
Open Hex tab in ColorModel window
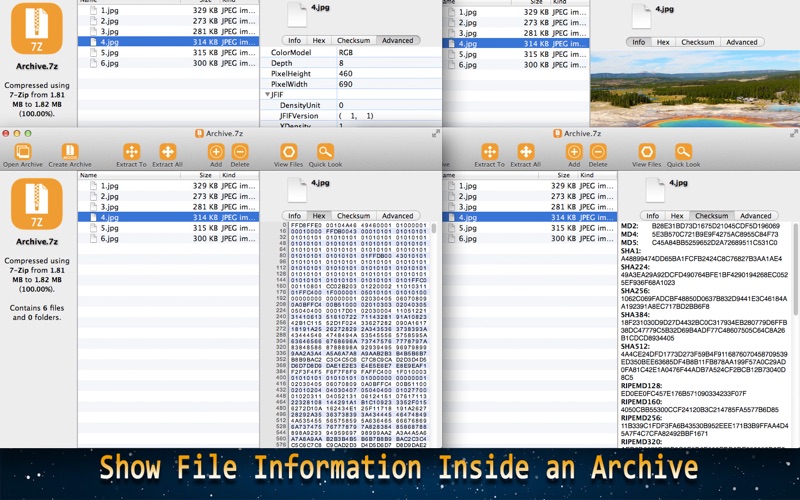point(319,40)
